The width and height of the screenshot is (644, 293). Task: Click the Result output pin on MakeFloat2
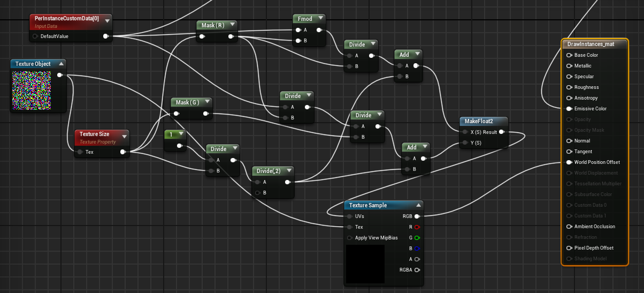tap(501, 132)
